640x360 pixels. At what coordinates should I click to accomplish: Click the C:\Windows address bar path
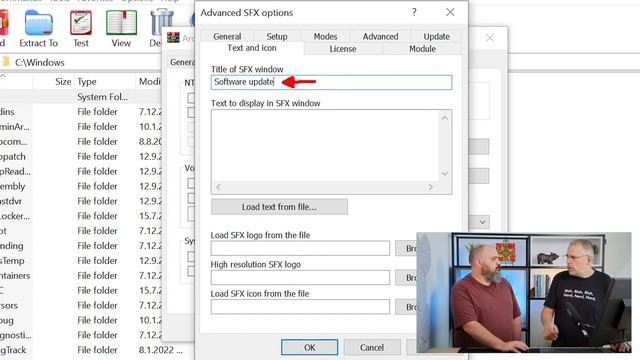coord(40,62)
